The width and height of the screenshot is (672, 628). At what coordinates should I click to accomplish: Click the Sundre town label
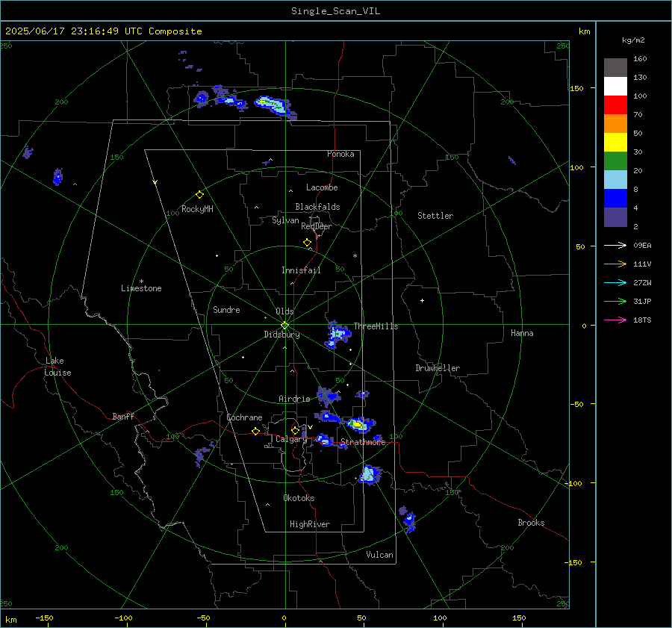pos(226,310)
